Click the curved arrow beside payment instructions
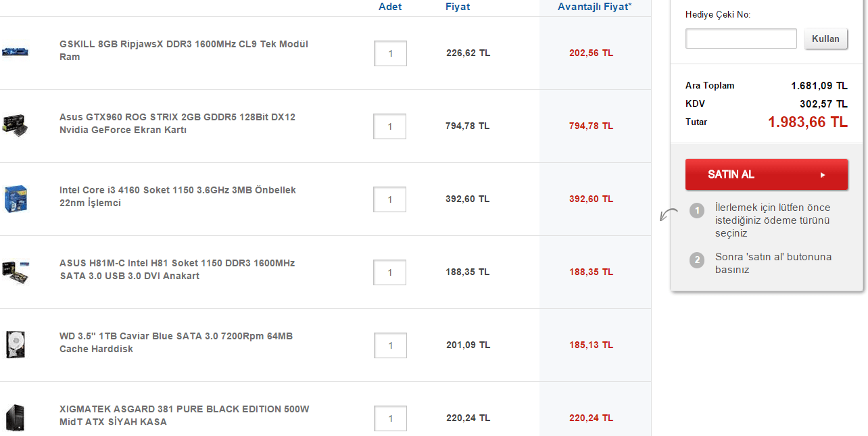Viewport: 868px width, 436px height. pos(669,215)
